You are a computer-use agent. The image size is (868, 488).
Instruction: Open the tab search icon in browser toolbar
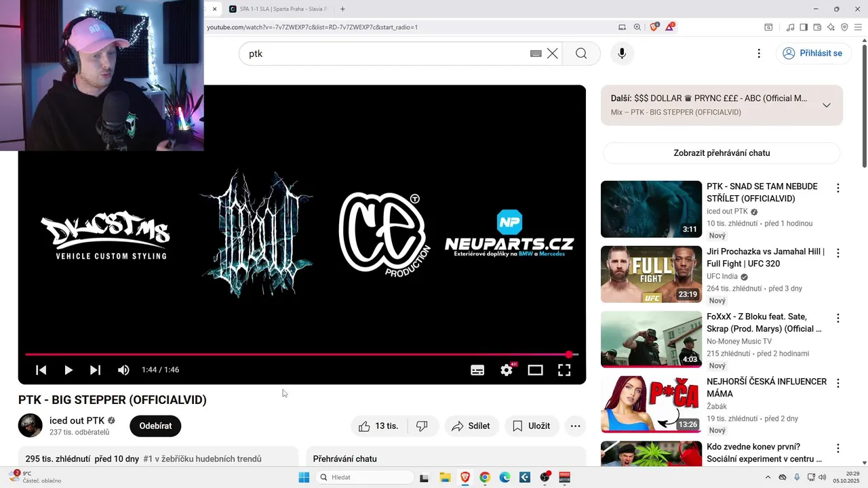[x=768, y=27]
